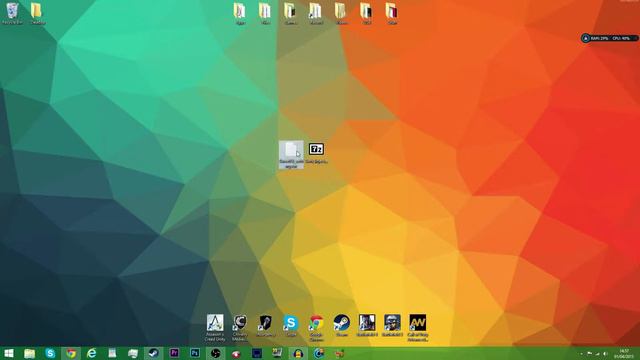Select Assassin's Creed Unity desktop shortcut

pos(215,328)
